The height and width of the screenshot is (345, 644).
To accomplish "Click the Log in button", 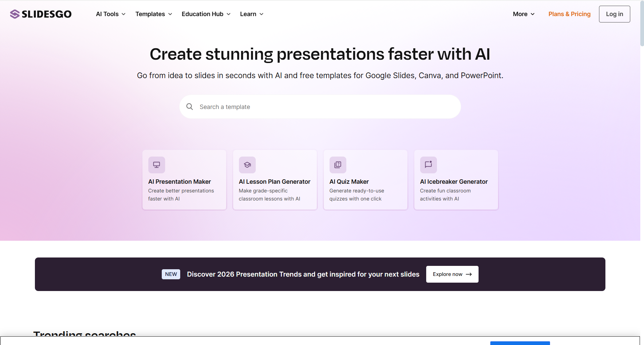I will [614, 14].
